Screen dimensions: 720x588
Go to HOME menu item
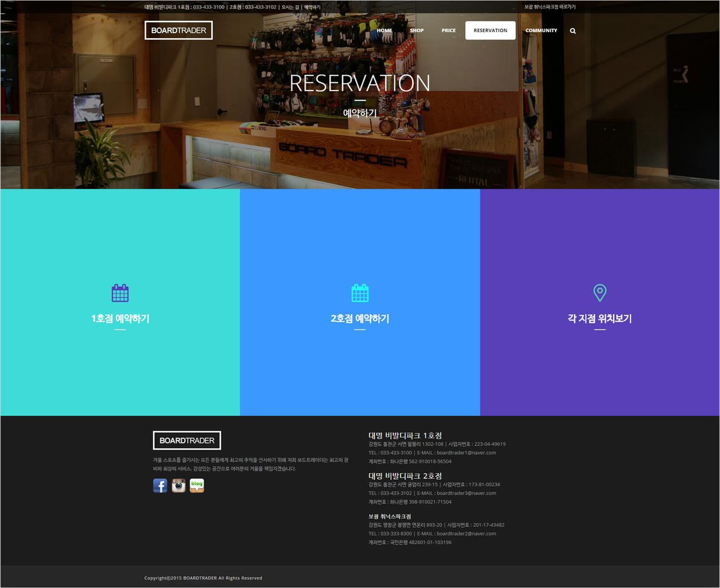point(384,30)
